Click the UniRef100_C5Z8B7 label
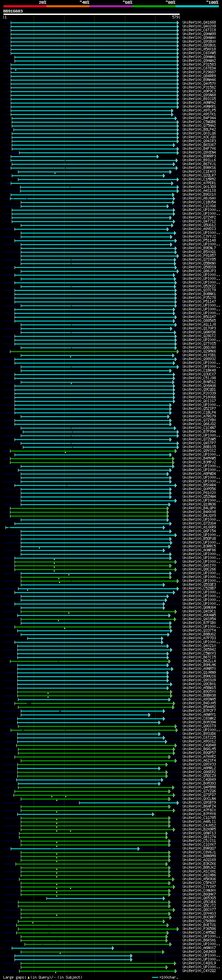This screenshot has height=980, width=222. click(199, 589)
